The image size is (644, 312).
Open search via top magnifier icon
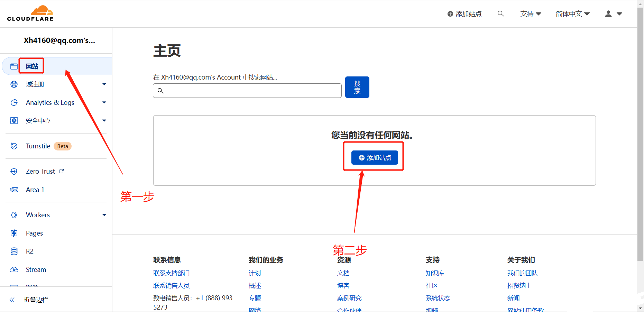pyautogui.click(x=501, y=14)
